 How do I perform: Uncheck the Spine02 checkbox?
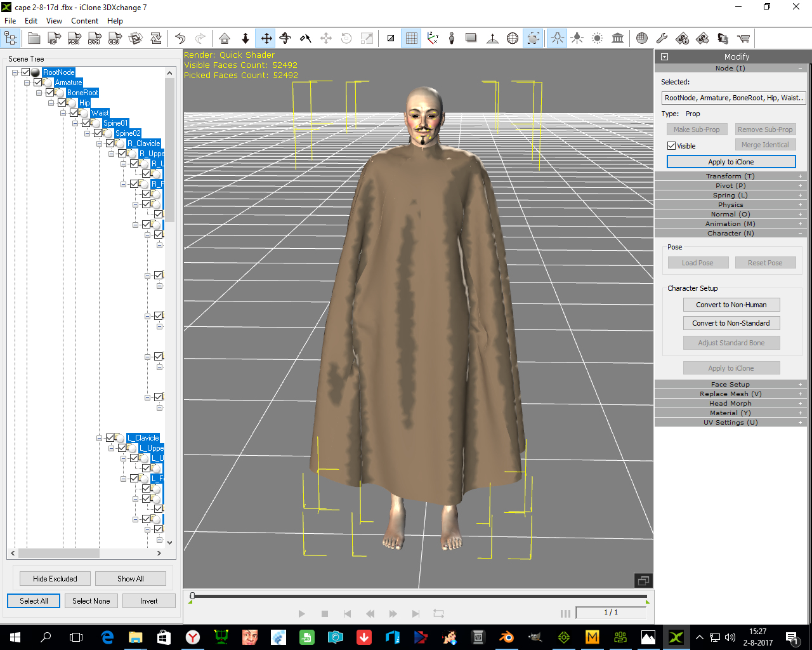[x=98, y=133]
